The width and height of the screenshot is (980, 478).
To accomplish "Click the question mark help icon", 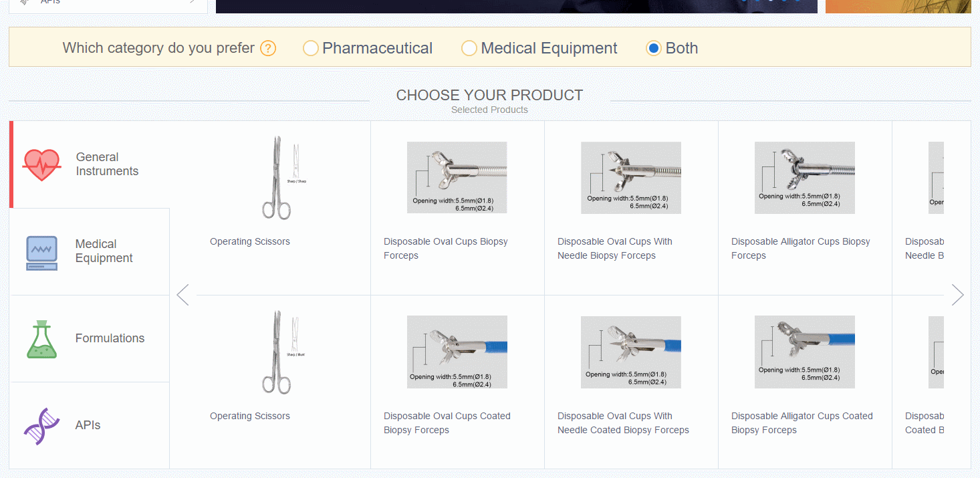I will (268, 48).
